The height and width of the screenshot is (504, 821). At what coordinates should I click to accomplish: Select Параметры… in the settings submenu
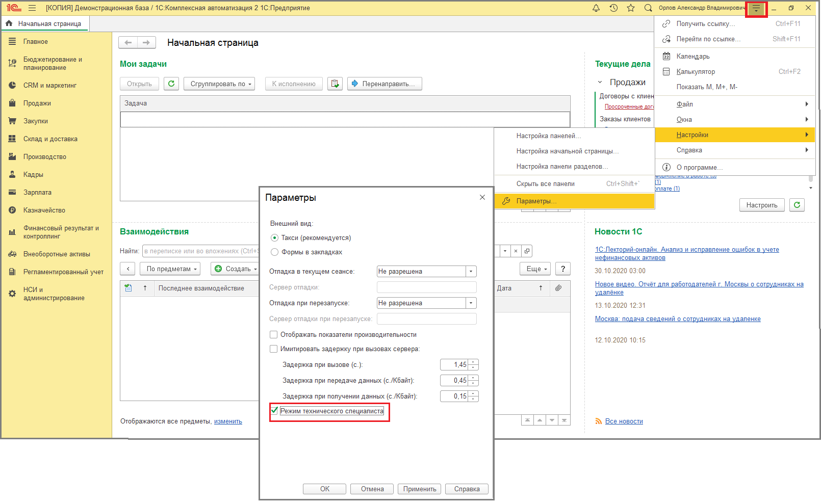pyautogui.click(x=536, y=201)
